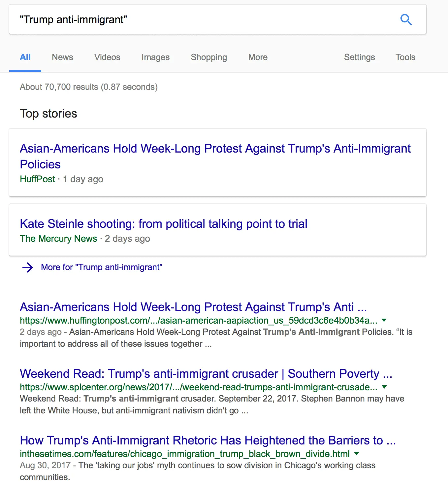
Task: Switch to the Images tab
Action: (155, 57)
